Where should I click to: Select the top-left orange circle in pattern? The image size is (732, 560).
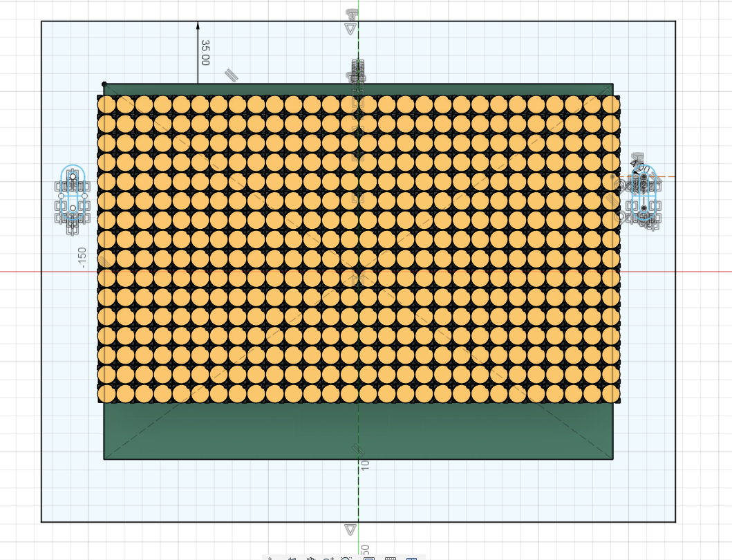pyautogui.click(x=106, y=105)
